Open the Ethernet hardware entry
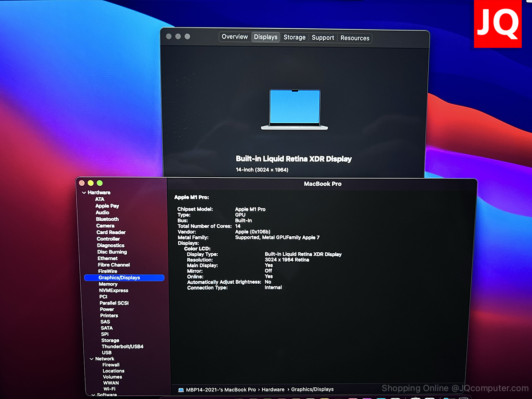 108,258
